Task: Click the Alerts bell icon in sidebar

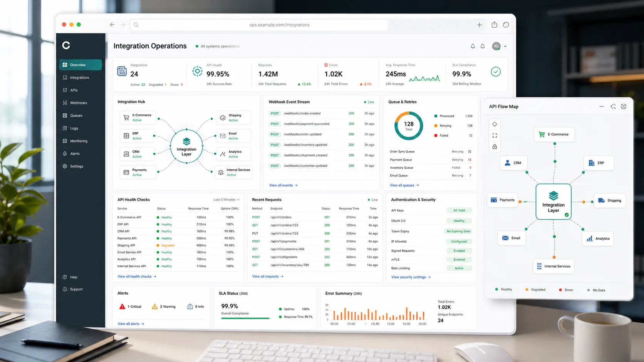Action: point(65,153)
